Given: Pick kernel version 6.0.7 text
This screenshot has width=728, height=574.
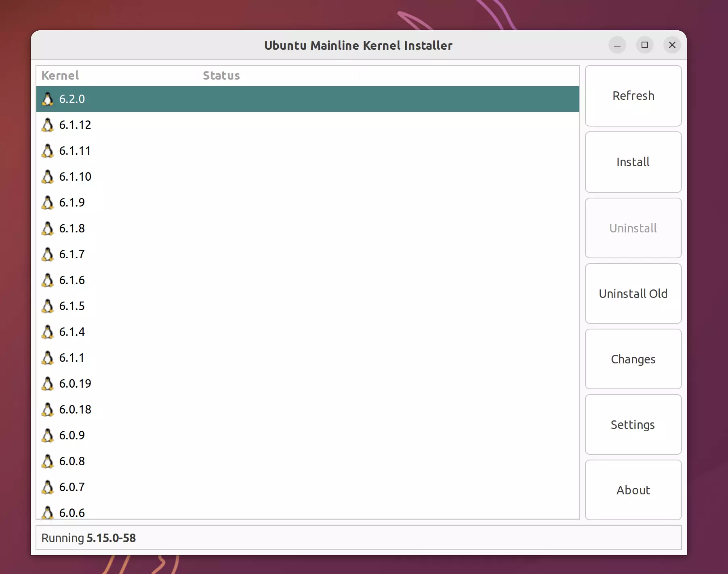Looking at the screenshot, I should [x=72, y=487].
